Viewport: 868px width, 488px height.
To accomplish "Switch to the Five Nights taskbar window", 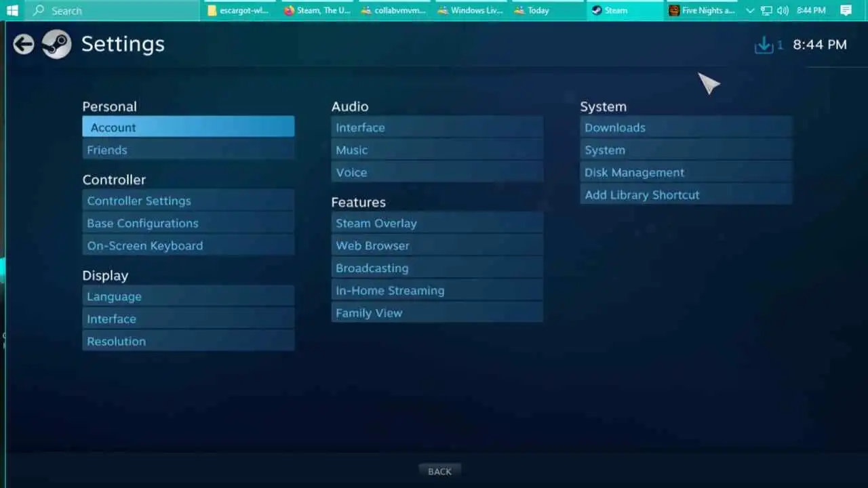I will point(703,10).
